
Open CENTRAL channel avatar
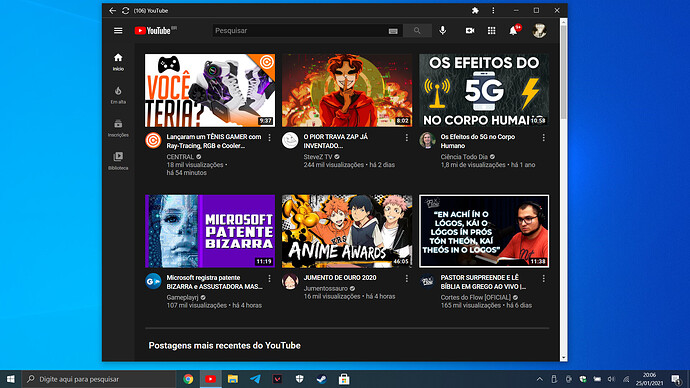pyautogui.click(x=153, y=140)
